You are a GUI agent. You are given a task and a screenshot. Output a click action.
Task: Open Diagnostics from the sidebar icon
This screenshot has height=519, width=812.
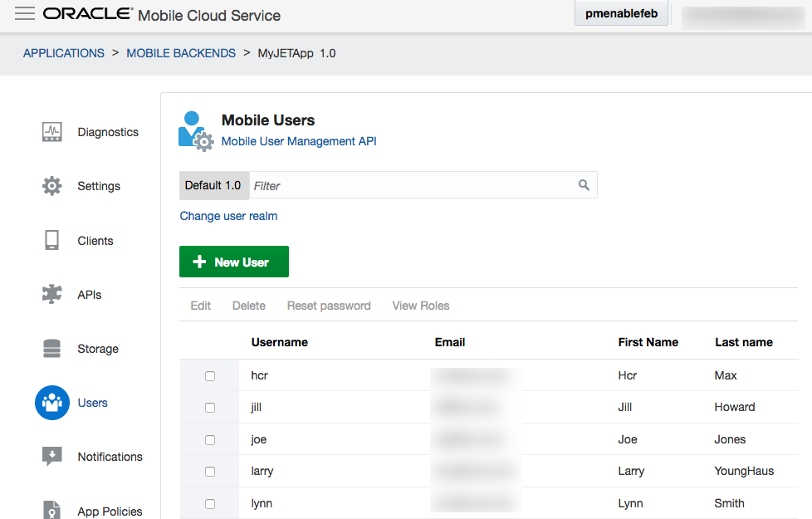(52, 132)
